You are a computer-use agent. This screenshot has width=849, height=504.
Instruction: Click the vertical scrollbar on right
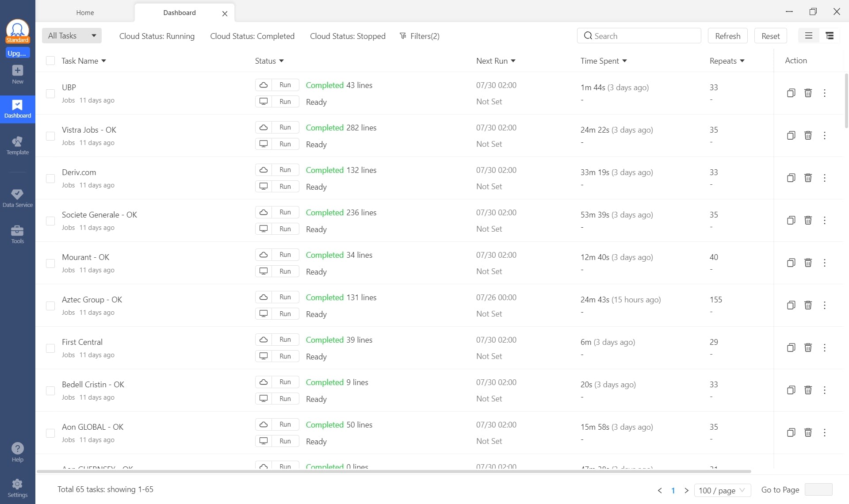846,100
